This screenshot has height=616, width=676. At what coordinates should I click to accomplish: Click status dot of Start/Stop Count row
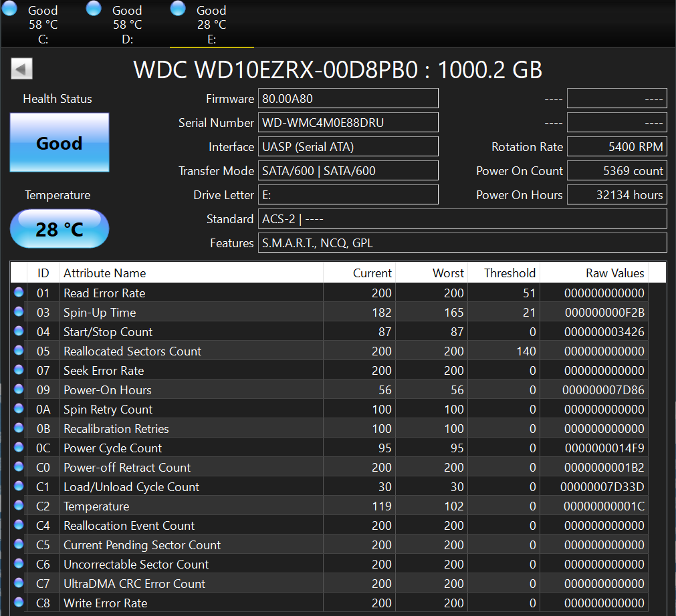pyautogui.click(x=19, y=331)
